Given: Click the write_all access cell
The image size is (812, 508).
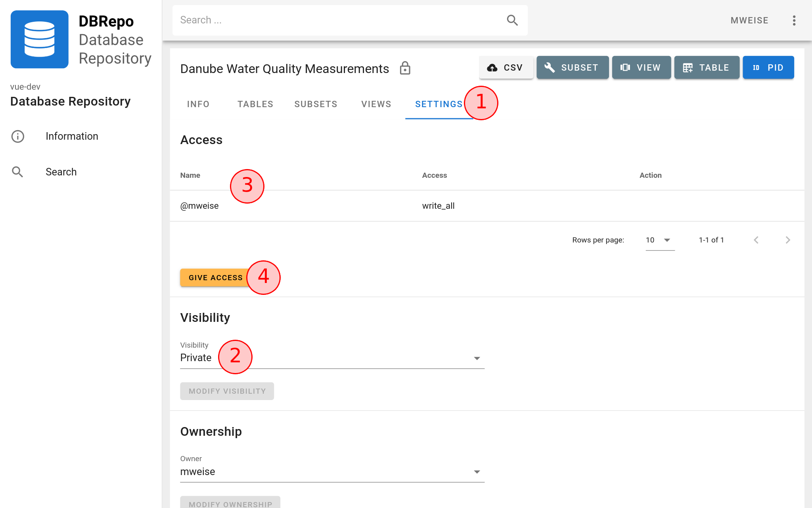Looking at the screenshot, I should coord(438,206).
